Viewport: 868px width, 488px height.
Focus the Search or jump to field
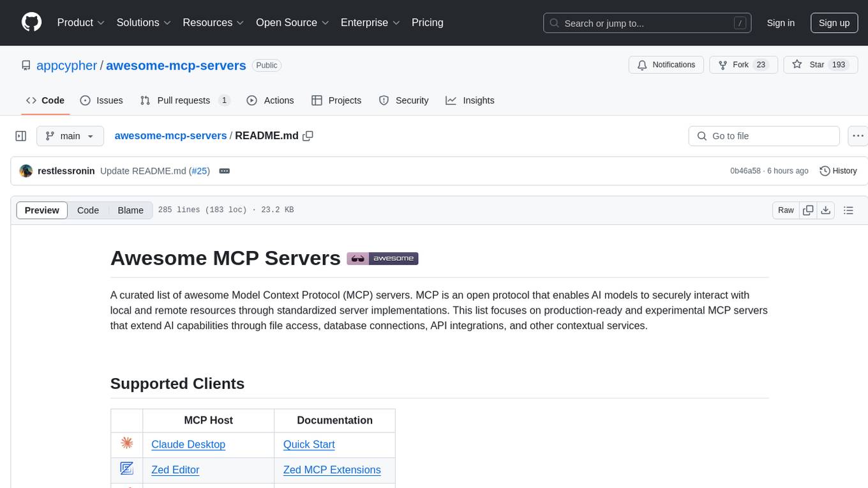click(648, 23)
